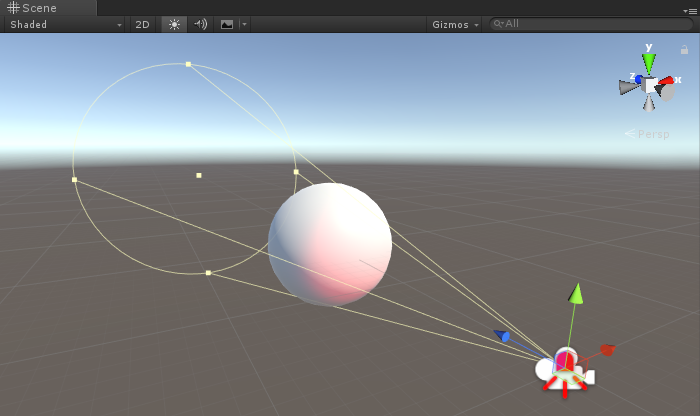Click the top spotlight cone handle
700x416 pixels.
(188, 64)
